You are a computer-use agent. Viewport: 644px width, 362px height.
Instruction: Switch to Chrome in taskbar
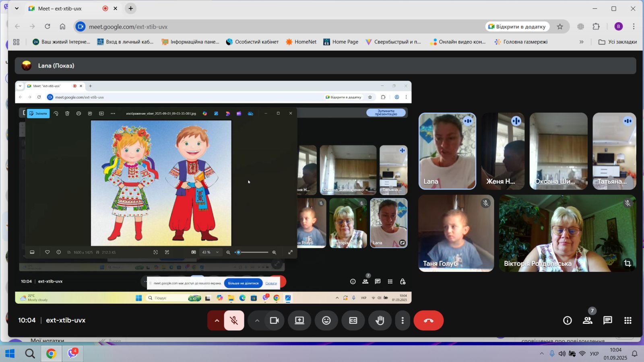pyautogui.click(x=51, y=354)
